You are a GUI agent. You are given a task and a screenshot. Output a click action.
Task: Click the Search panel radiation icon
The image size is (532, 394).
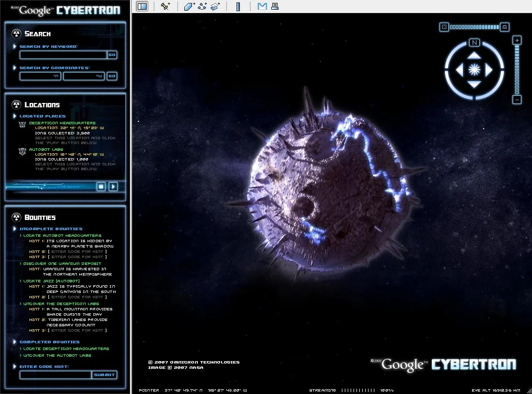(x=16, y=33)
